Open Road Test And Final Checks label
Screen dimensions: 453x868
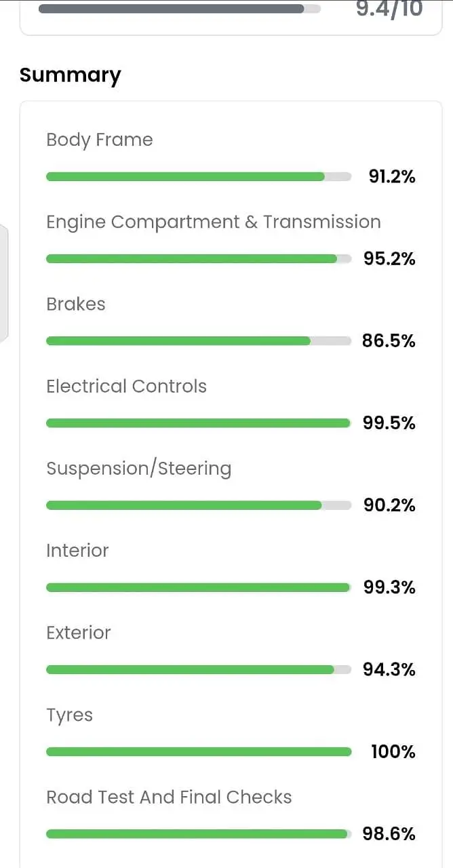tap(169, 797)
